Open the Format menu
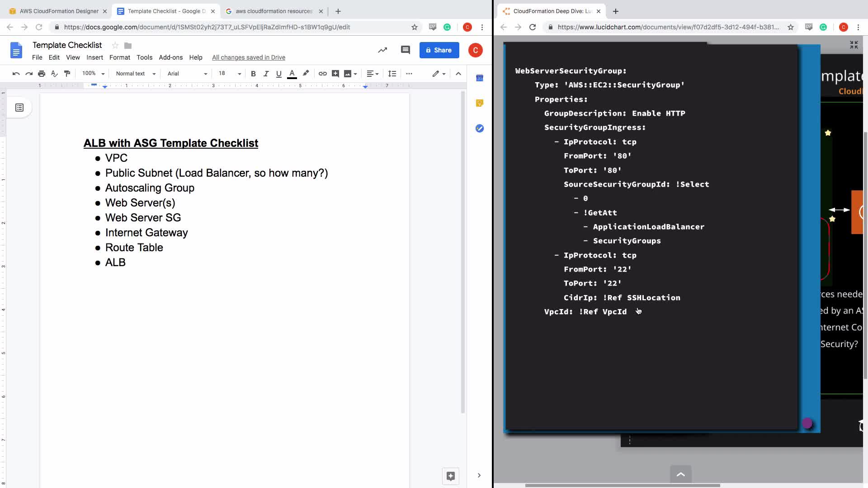868x488 pixels. point(119,57)
